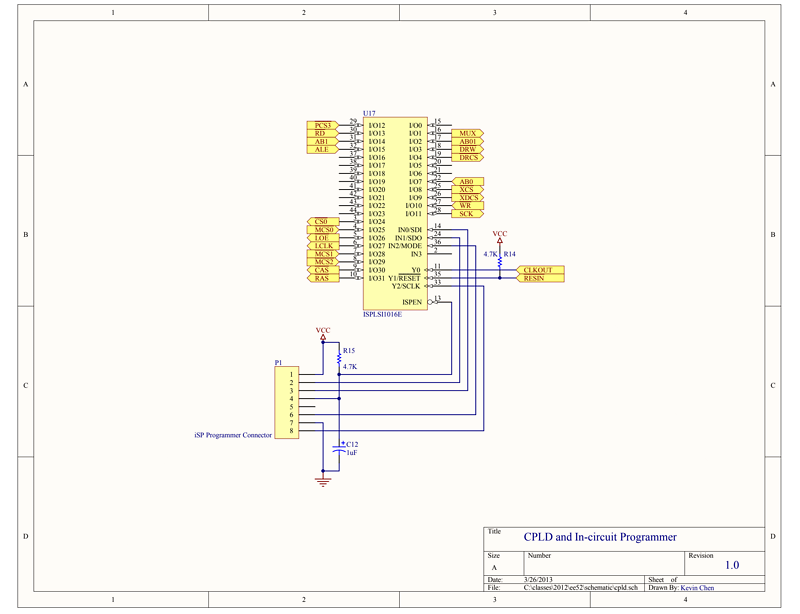Screen dimensions: 800x614
Task: Click the VCC power symbol above R14
Action: coord(500,237)
